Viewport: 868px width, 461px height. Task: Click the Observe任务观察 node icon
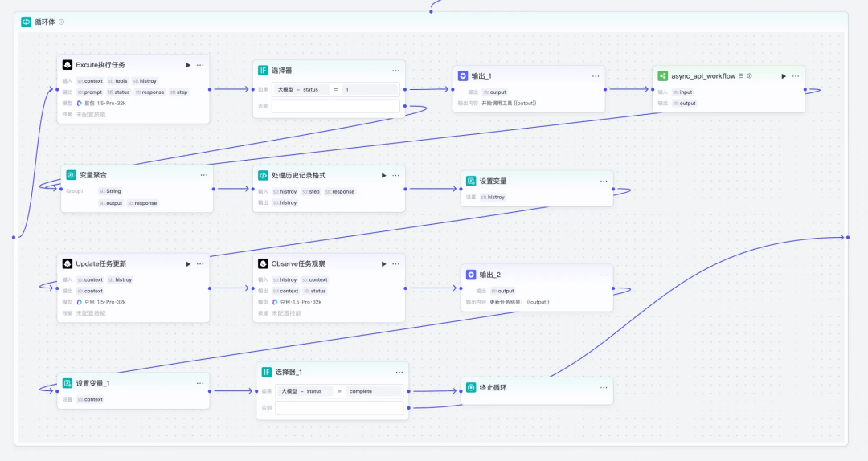click(x=263, y=263)
